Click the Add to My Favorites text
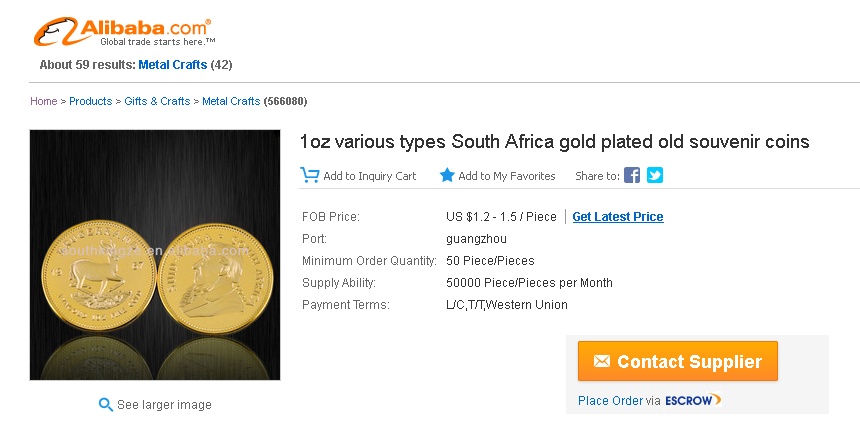860x435 pixels. pos(506,176)
